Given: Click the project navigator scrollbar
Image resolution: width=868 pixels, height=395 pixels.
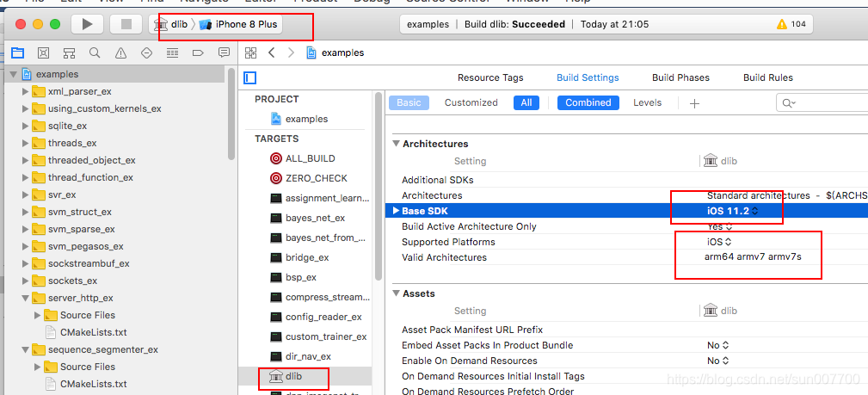Looking at the screenshot, I should tap(231, 113).
